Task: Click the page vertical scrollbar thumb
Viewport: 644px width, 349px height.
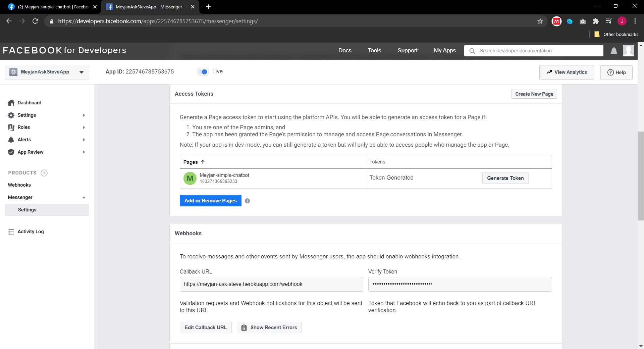Action: (x=641, y=176)
